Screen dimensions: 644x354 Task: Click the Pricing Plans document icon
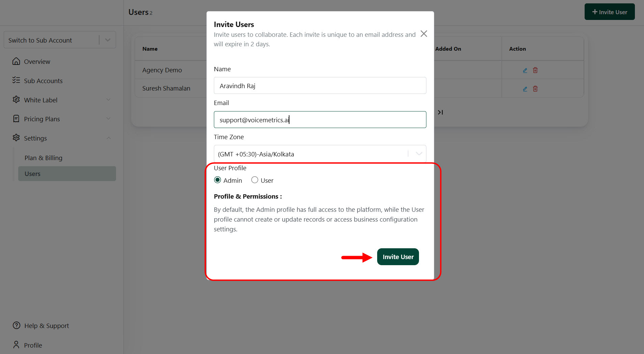(x=16, y=119)
